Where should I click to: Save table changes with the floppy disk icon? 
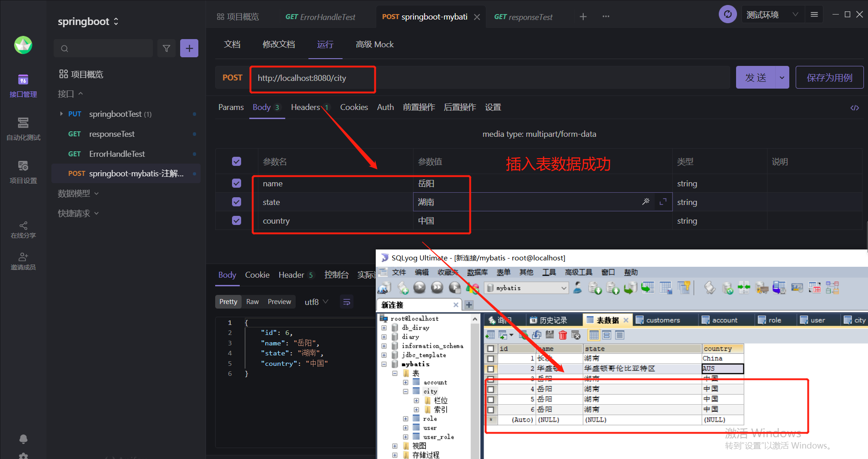point(550,335)
